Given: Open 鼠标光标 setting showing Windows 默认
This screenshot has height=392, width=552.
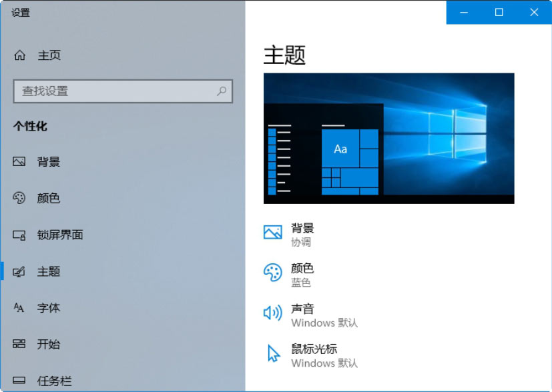Looking at the screenshot, I should pyautogui.click(x=324, y=356).
